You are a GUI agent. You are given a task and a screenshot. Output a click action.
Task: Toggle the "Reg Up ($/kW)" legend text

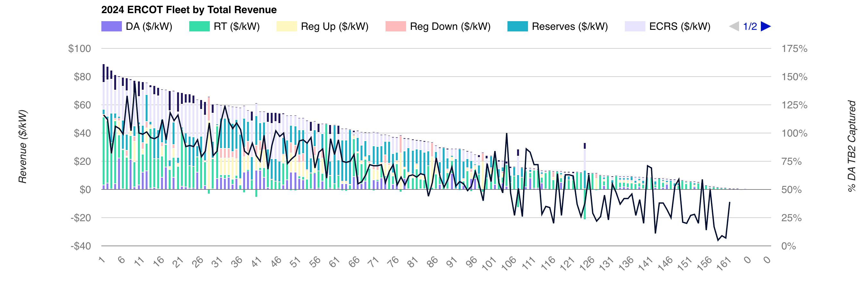(335, 26)
